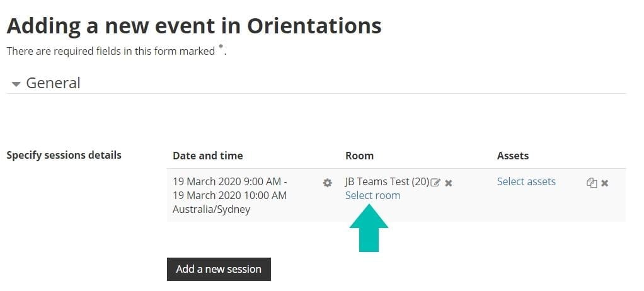
Task: Click the Date and time column header
Action: coord(207,156)
